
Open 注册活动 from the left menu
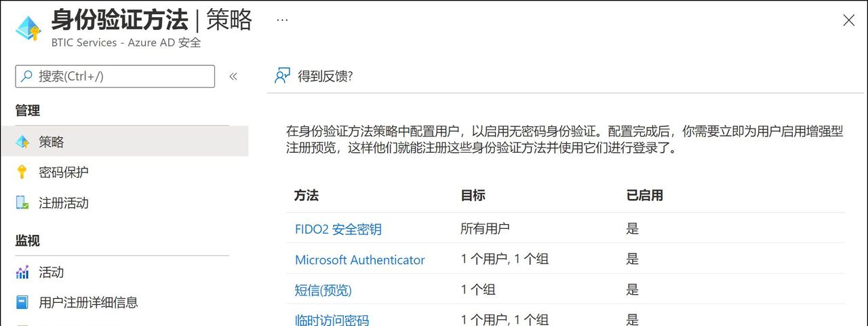tap(64, 203)
